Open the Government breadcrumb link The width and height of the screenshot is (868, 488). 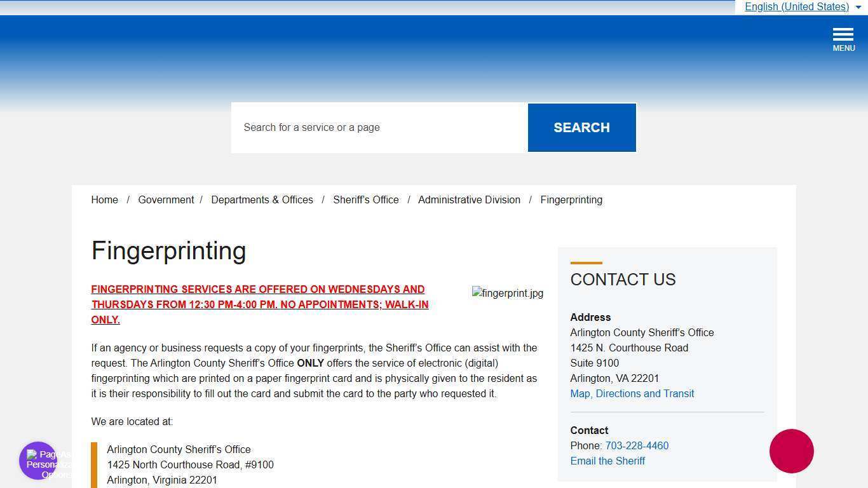coord(166,200)
